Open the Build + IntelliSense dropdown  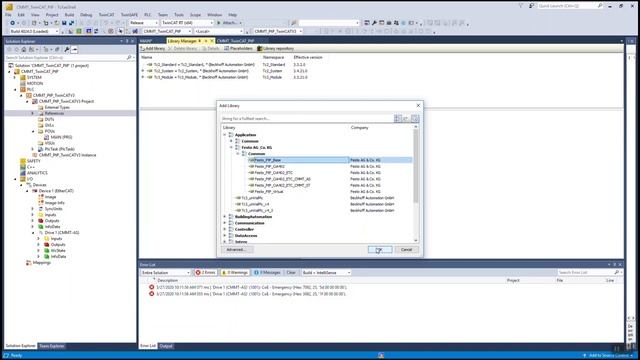(x=326, y=272)
